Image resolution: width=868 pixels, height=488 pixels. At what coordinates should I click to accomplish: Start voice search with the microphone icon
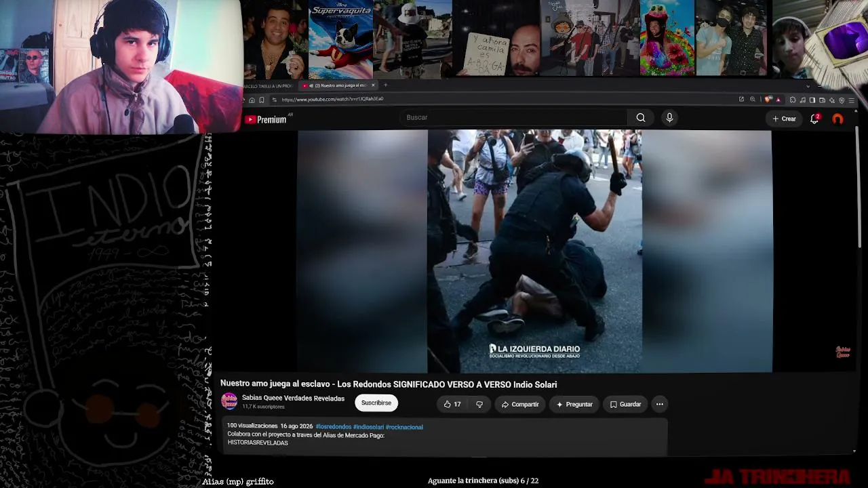click(669, 118)
